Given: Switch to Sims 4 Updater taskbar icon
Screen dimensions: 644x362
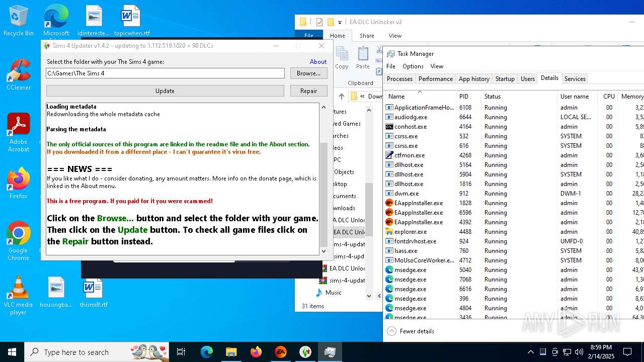Looking at the screenshot, I should pos(305,352).
